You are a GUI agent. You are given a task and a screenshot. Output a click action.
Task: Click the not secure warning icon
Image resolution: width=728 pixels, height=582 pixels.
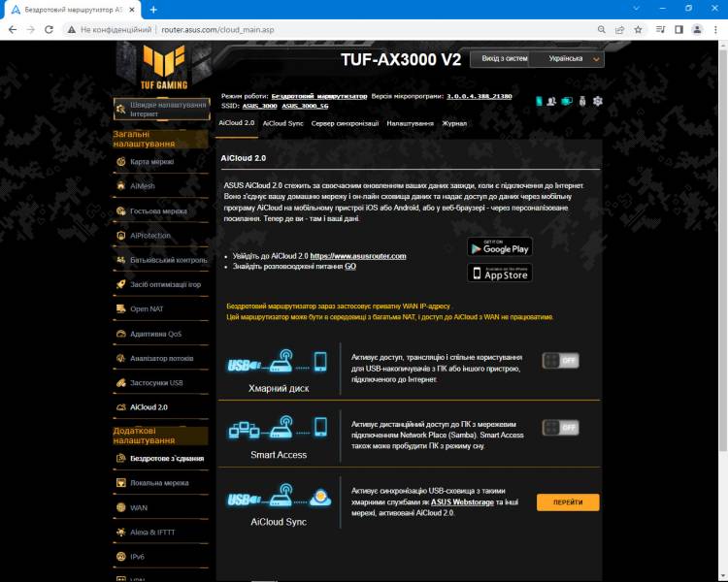pyautogui.click(x=71, y=30)
